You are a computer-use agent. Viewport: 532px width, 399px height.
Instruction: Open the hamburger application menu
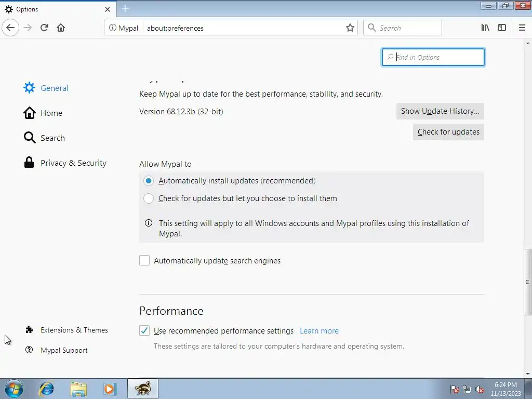pos(522,28)
